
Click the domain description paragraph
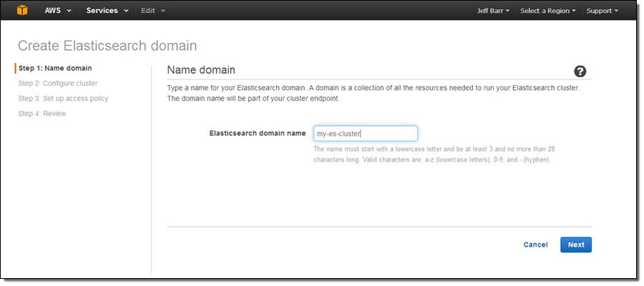372,93
